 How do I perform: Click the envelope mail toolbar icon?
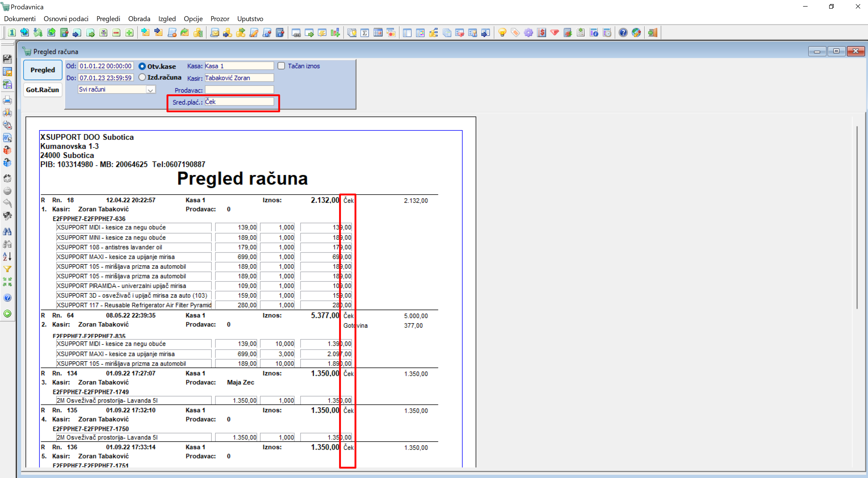215,33
